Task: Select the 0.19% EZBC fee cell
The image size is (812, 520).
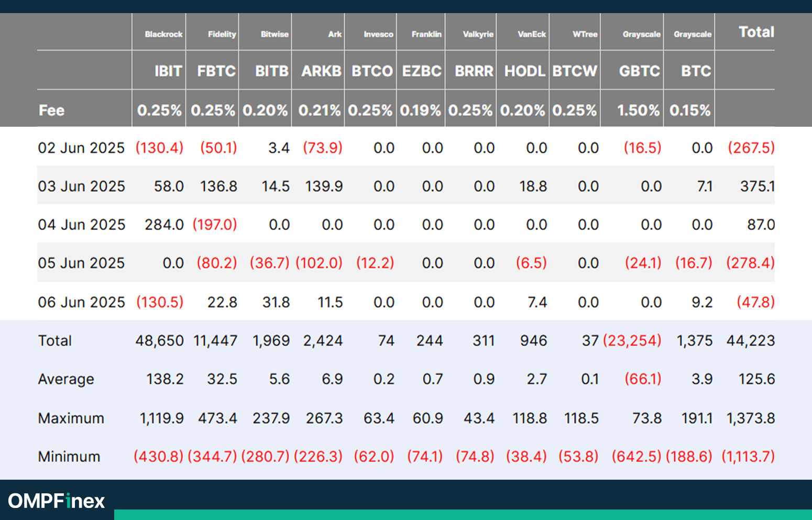Action: point(420,110)
